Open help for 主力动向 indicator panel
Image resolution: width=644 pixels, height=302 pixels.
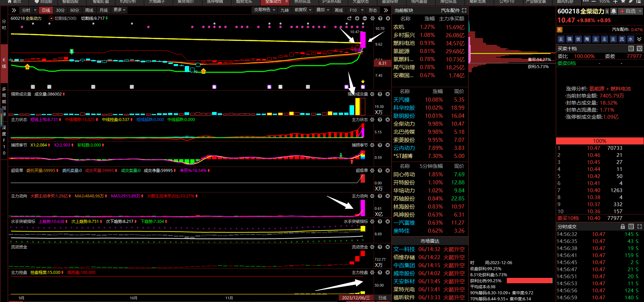(380, 196)
